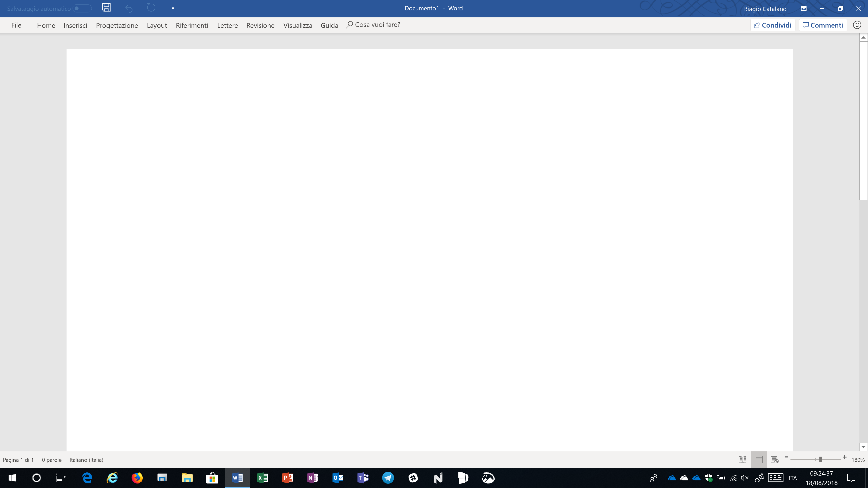Open Cortana from the taskbar circle
868x488 pixels.
tap(36, 478)
